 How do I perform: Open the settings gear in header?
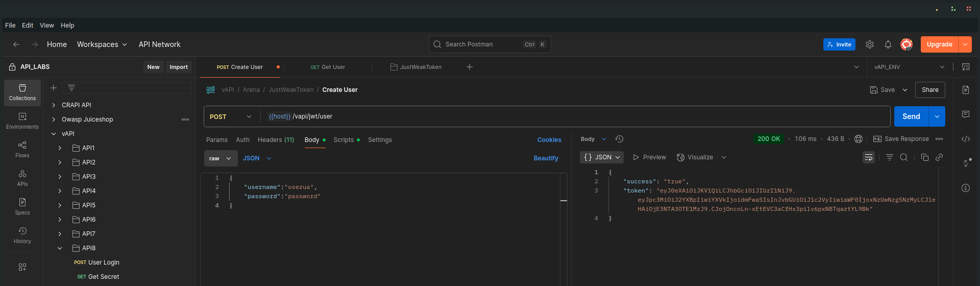coord(870,44)
